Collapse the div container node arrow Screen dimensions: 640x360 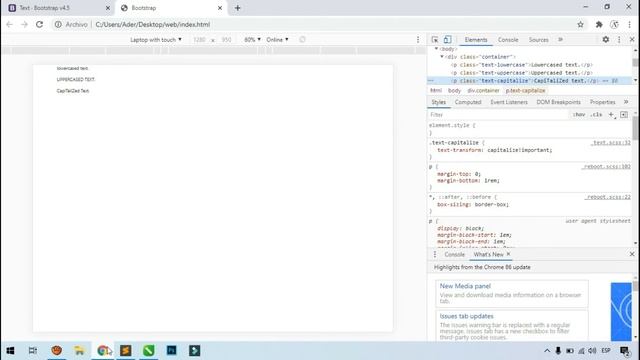(442, 57)
